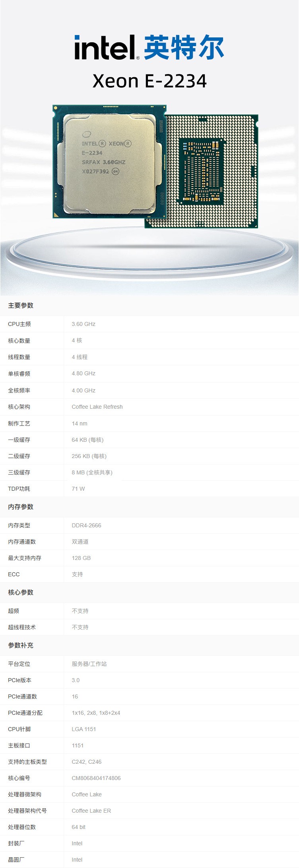Click the 1x16, 2x8, 1x8+2x4 value
This screenshot has width=299, height=868.
[96, 713]
